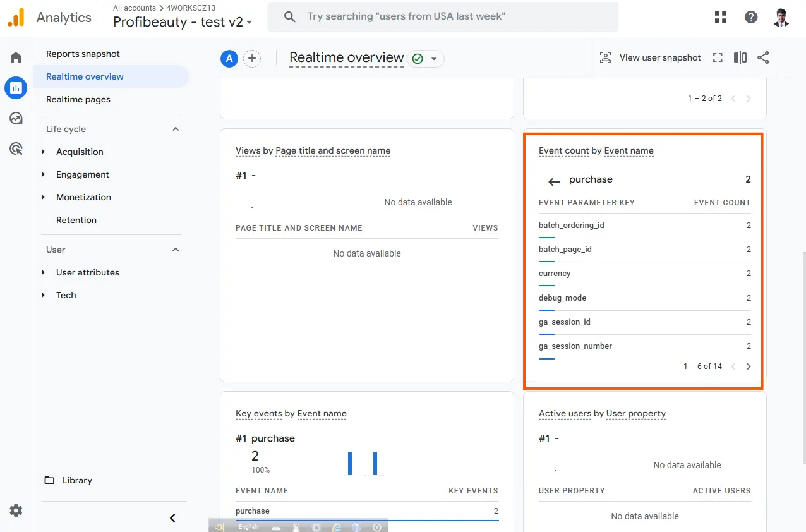Viewport: 806px width, 532px height.
Task: Go to next page of event parameters
Action: click(x=749, y=366)
